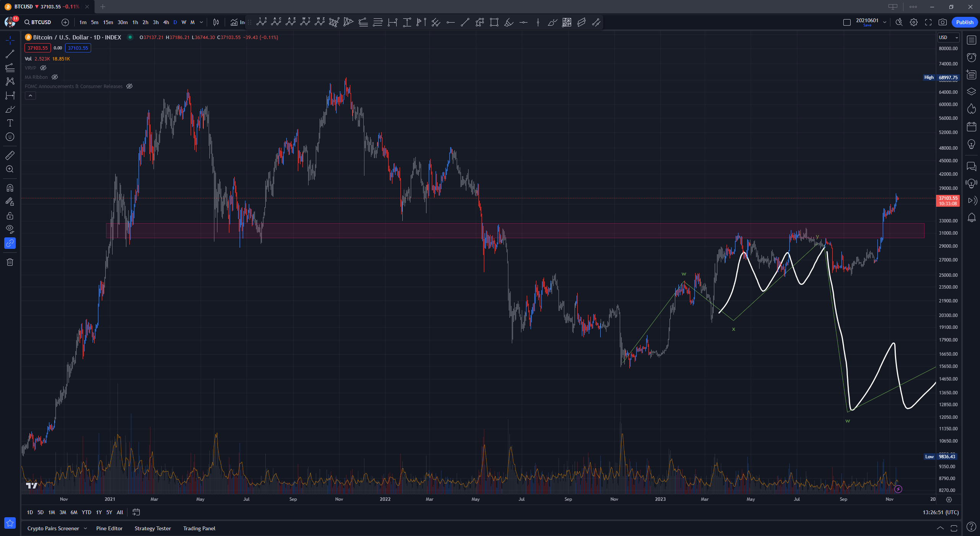Expand Crypto Pairs Screener dropdown arrow
980x536 pixels.
pyautogui.click(x=85, y=528)
